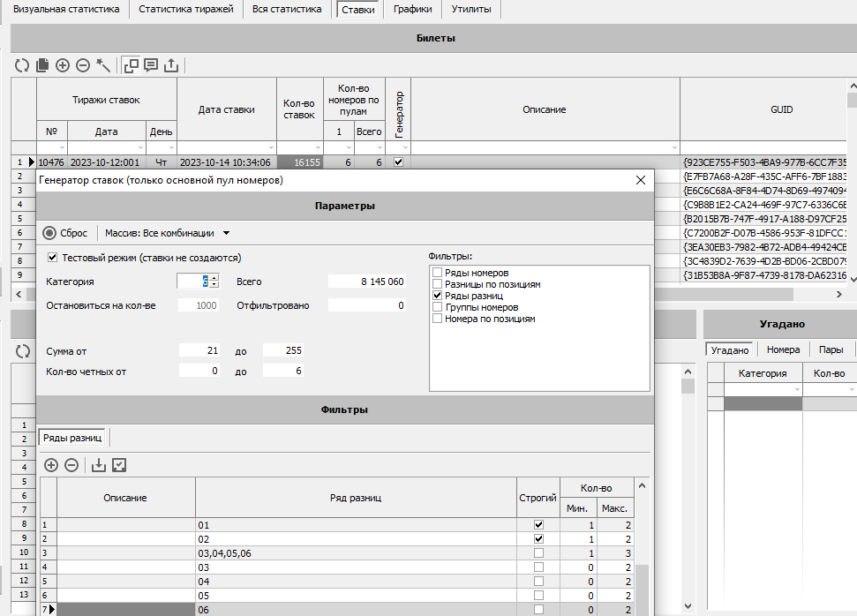Click the Остановиться на кол-ве field
The width and height of the screenshot is (857, 616).
[x=199, y=305]
